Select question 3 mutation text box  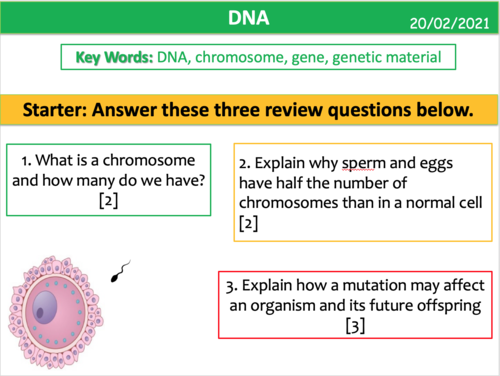click(355, 305)
